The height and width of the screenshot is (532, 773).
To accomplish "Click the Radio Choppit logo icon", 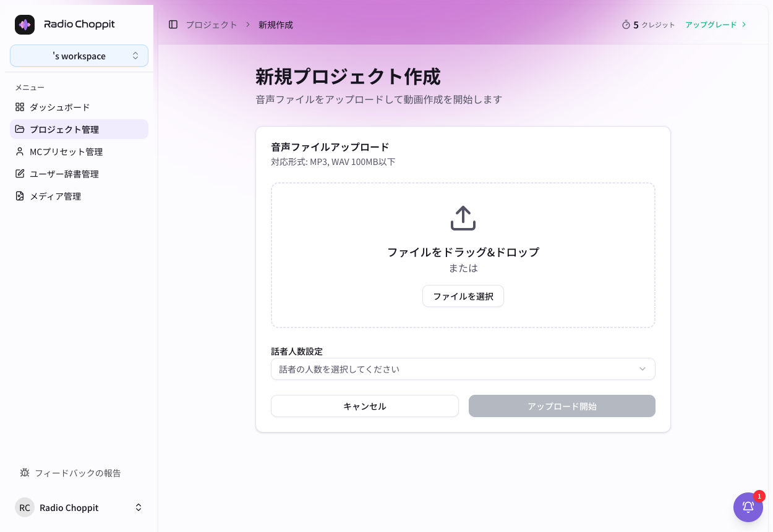I will pos(25,25).
